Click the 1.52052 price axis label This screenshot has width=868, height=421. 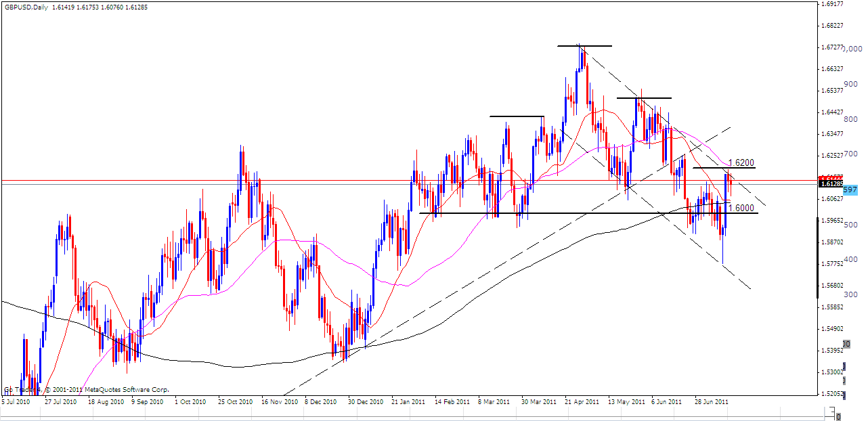(831, 393)
